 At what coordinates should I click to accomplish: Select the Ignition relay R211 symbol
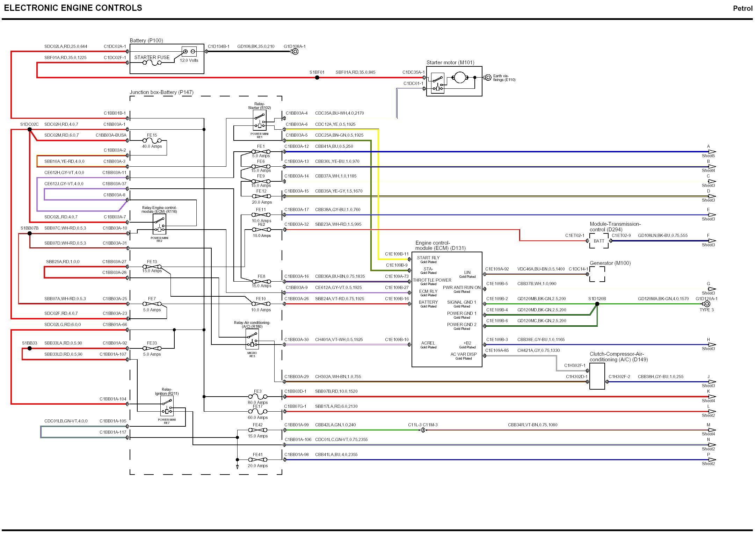167,406
